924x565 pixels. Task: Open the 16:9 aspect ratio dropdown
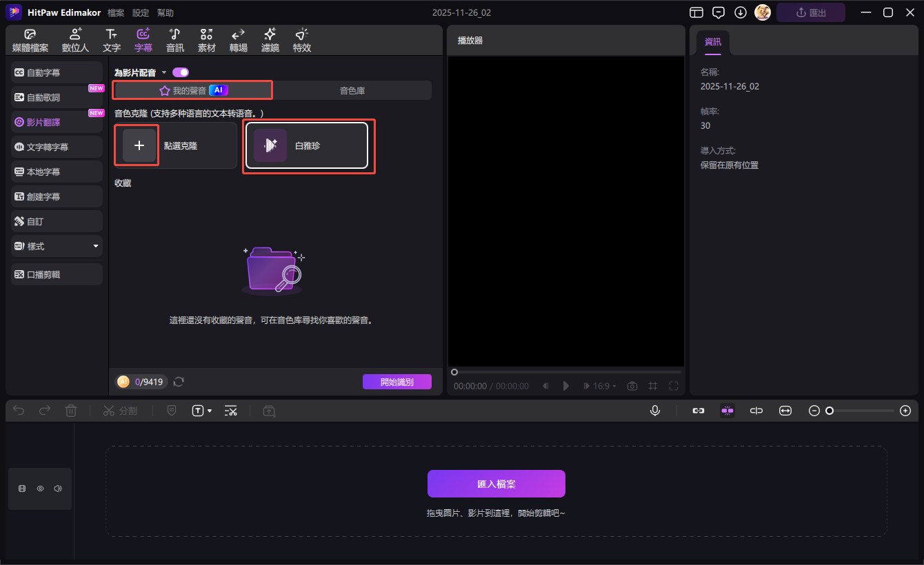tap(605, 386)
